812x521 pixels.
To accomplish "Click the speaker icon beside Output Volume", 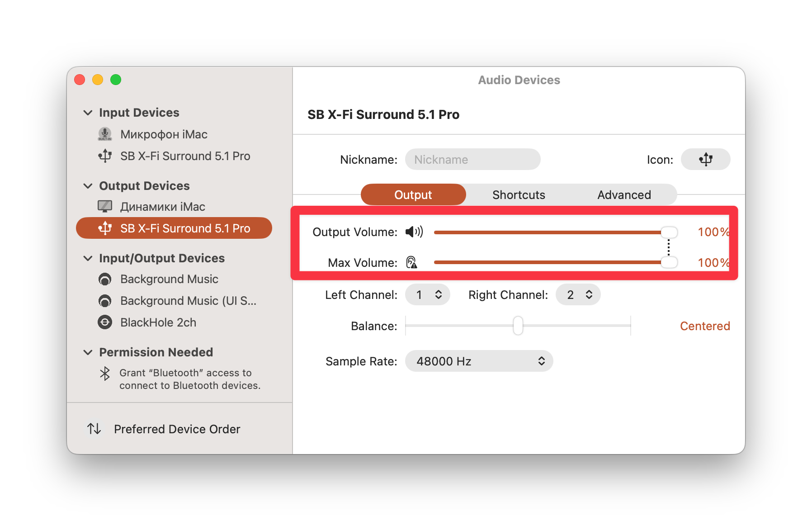I will [x=414, y=232].
